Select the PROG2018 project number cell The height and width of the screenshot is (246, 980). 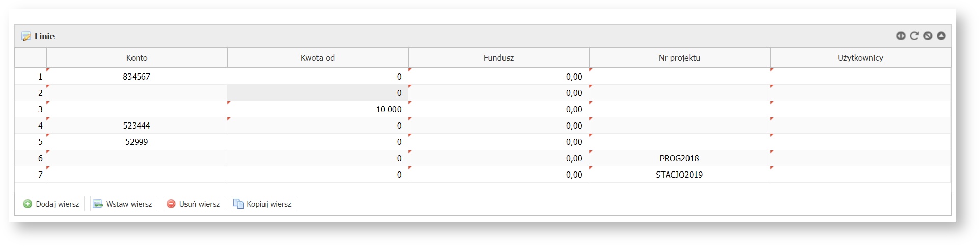[x=679, y=158]
